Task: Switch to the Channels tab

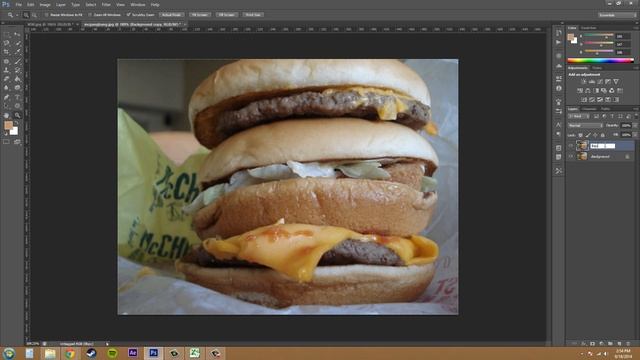Action: point(589,109)
